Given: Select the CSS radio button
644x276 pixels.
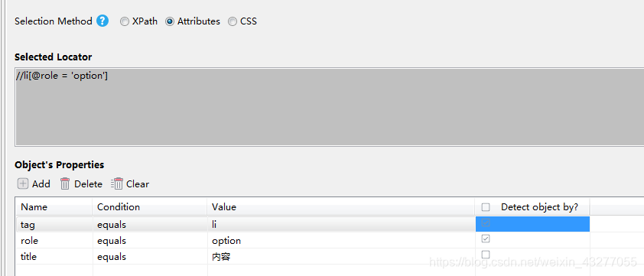Looking at the screenshot, I should click(x=233, y=21).
